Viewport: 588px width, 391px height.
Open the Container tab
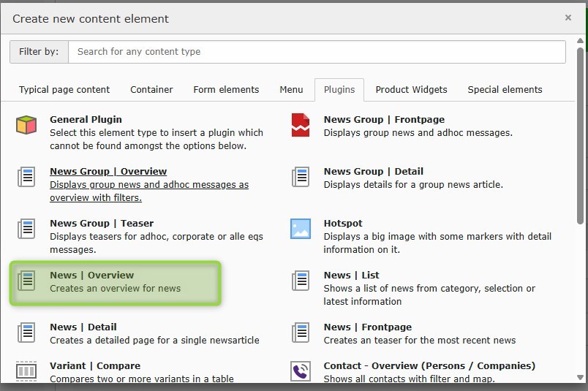click(151, 90)
